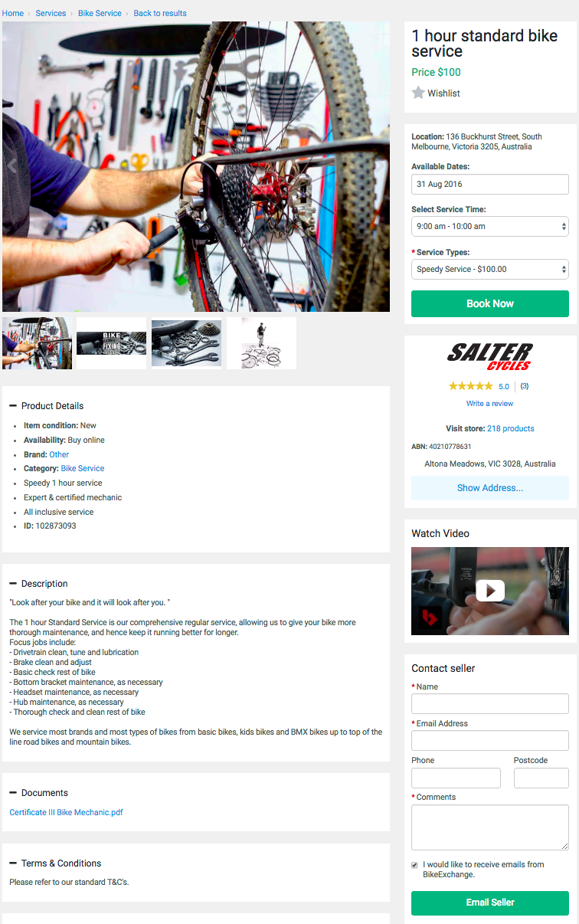Open Certificate III Bike Mechanic.pdf link
The image size is (579, 924).
tap(66, 812)
